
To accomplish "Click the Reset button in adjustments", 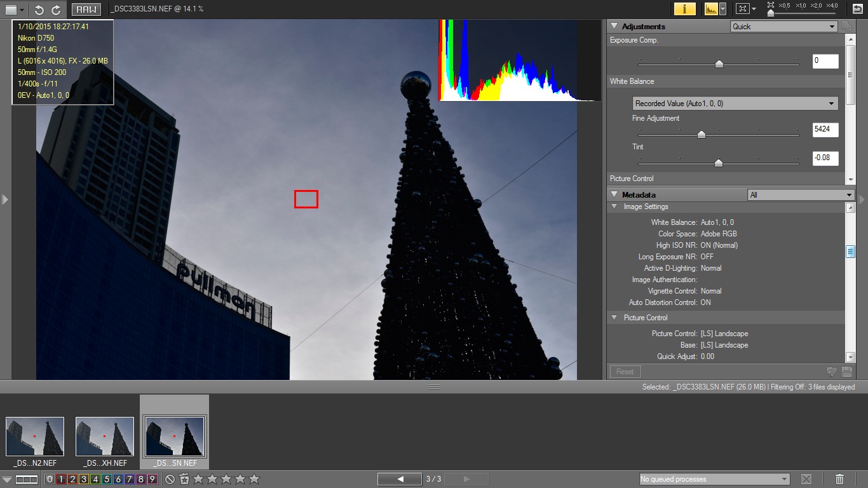I will (625, 372).
